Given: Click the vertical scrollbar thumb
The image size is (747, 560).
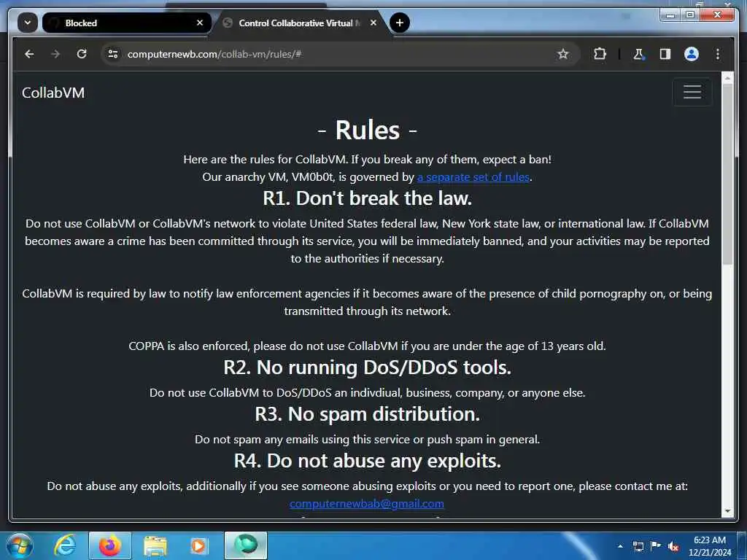Looking at the screenshot, I should point(727,174).
